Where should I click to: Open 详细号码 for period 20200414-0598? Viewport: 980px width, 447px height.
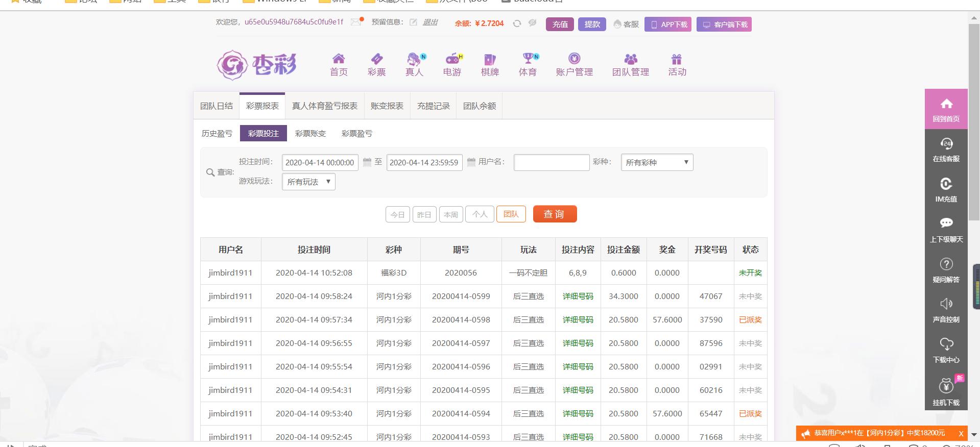(x=578, y=319)
